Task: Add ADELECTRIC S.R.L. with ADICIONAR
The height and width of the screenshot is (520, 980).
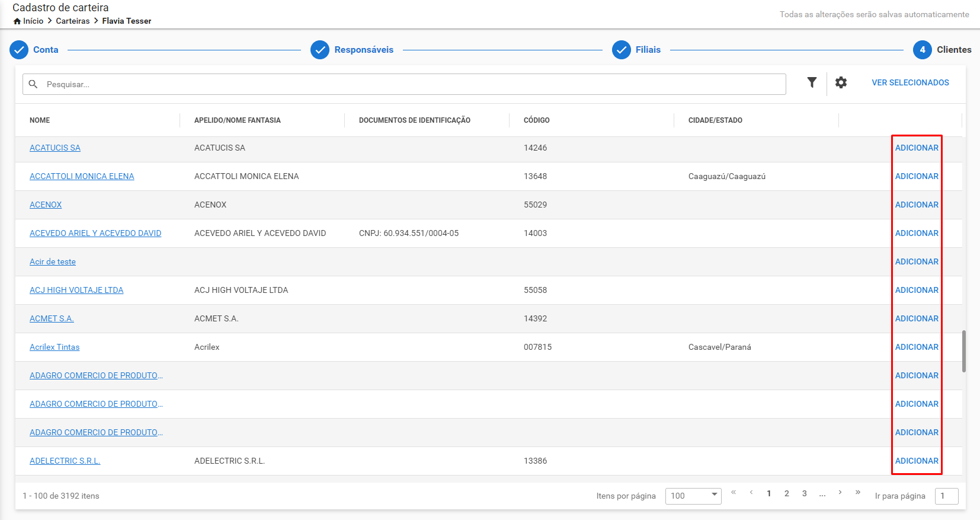Action: [x=917, y=461]
